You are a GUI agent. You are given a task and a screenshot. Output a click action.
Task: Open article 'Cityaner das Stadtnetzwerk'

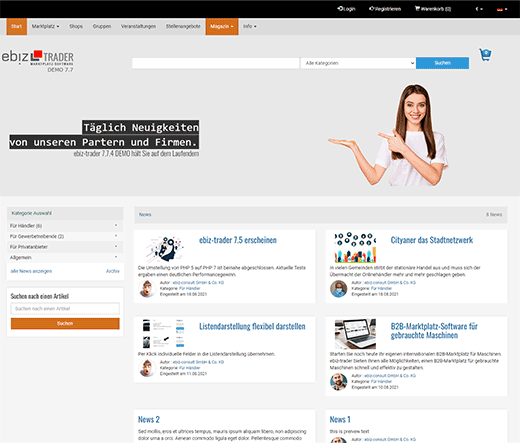click(432, 240)
